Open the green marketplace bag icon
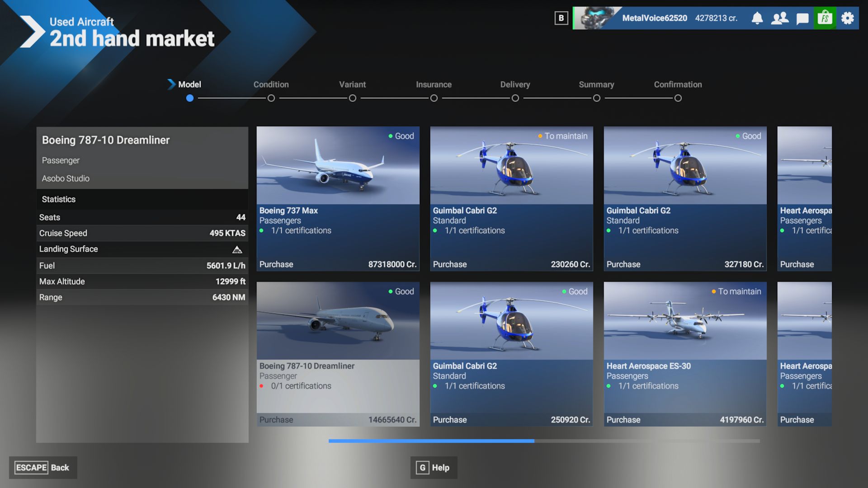Screen dimensions: 868x488 click(825, 18)
